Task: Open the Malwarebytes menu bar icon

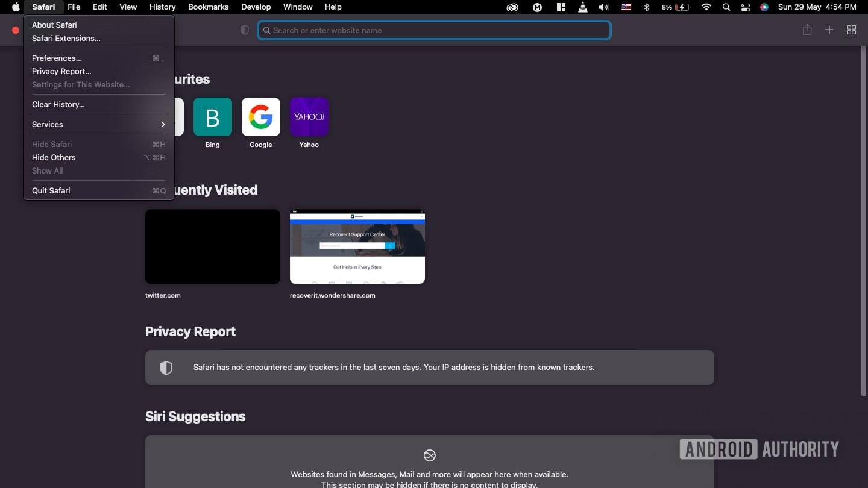Action: point(537,7)
